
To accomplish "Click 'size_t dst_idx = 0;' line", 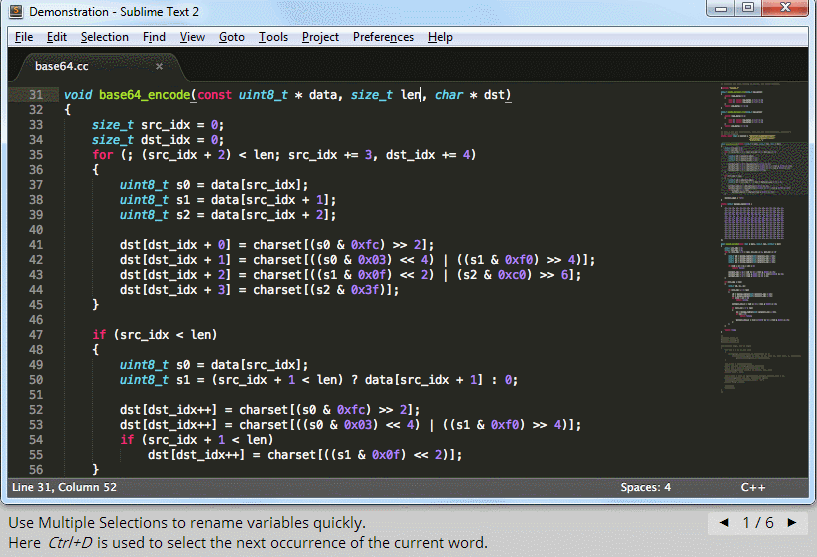I will point(158,140).
